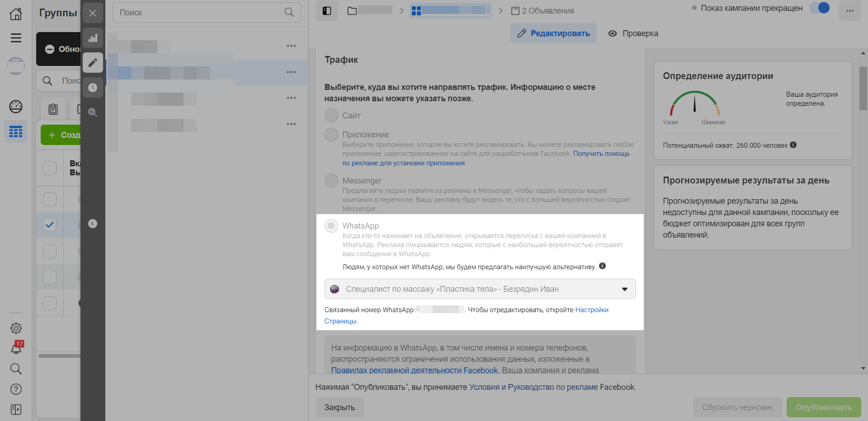
Task: Toggle the side panel layout icon
Action: 327,11
